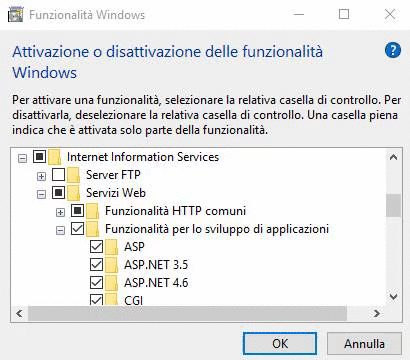This screenshot has height=360, width=410.
Task: Select the Server FTP folder icon
Action: tap(73, 175)
